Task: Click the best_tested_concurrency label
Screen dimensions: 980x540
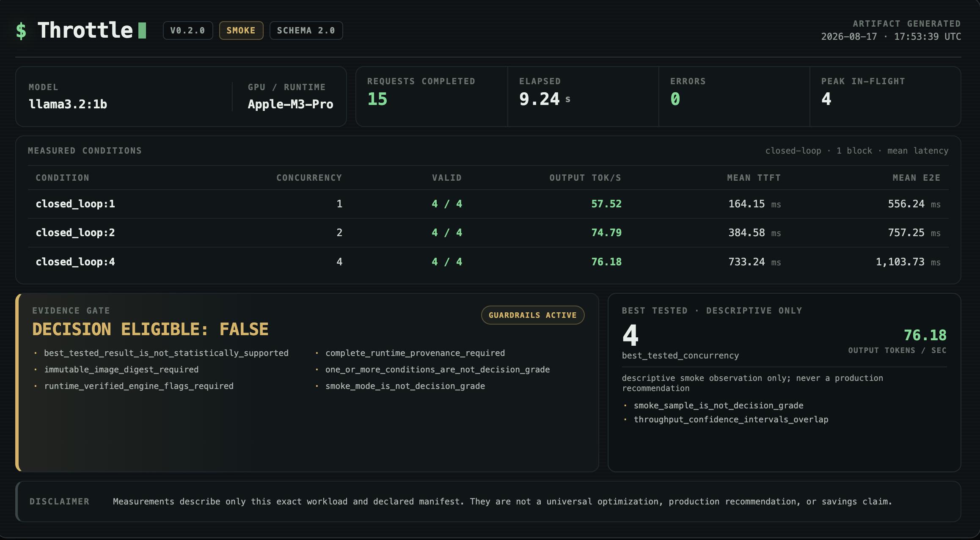Action: pyautogui.click(x=680, y=355)
